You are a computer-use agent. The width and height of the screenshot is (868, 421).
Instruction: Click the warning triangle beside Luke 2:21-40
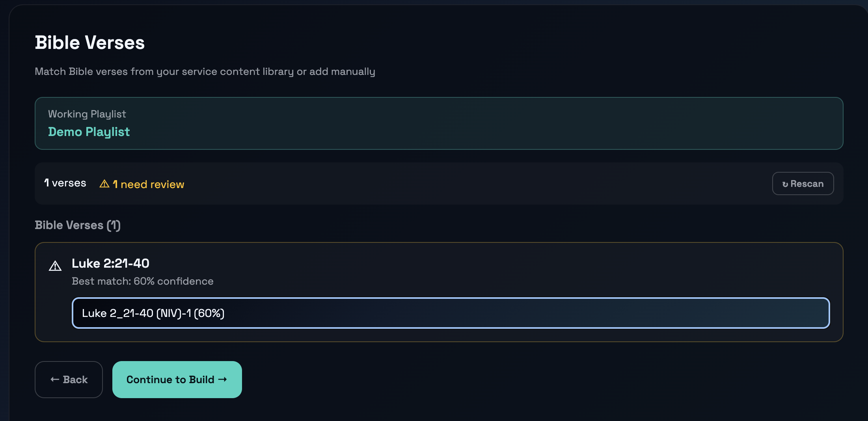tap(55, 266)
